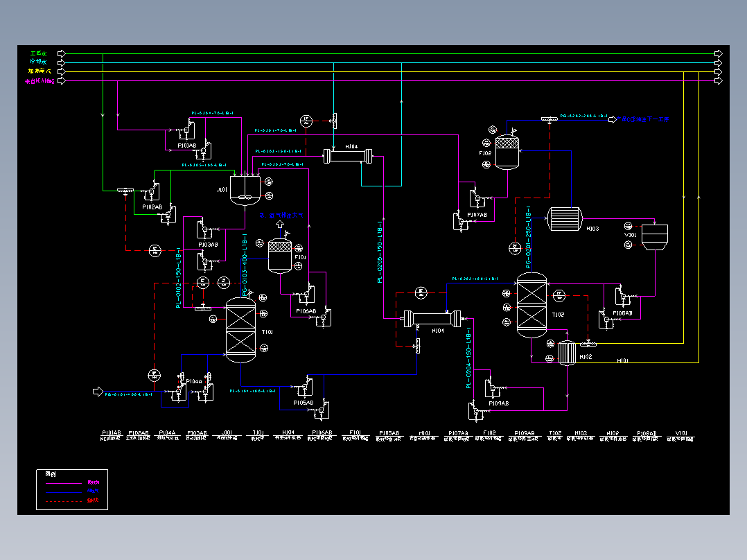Viewport: 747px width, 560px height.
Task: Click the V101 tank symbol
Action: point(655,237)
